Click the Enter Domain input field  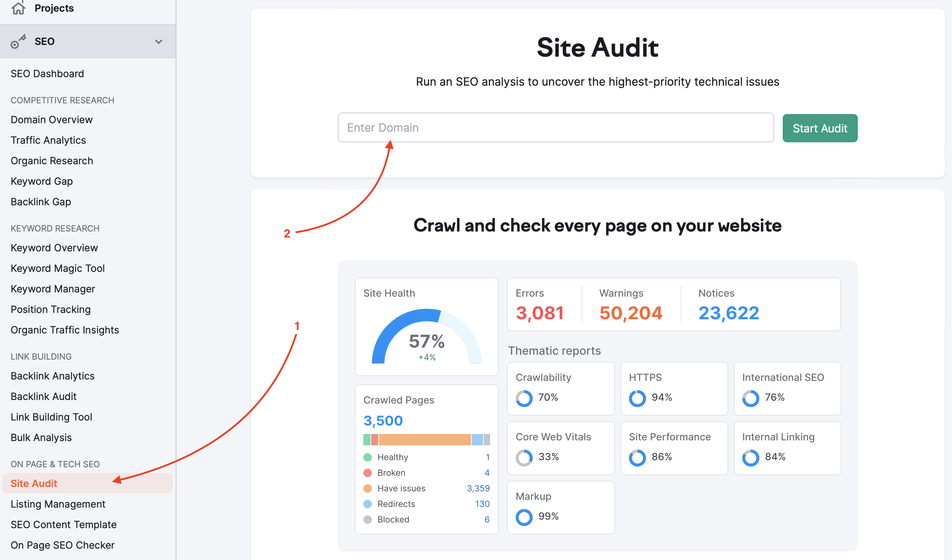coord(556,127)
